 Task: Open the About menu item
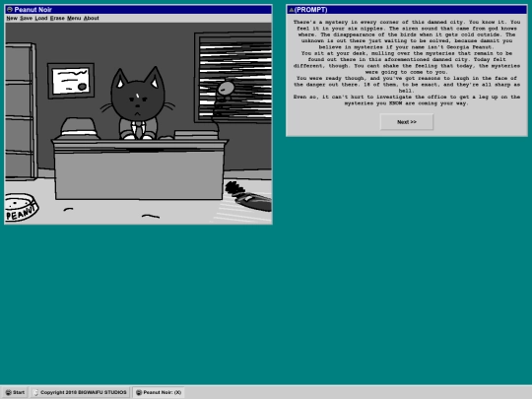(92, 19)
